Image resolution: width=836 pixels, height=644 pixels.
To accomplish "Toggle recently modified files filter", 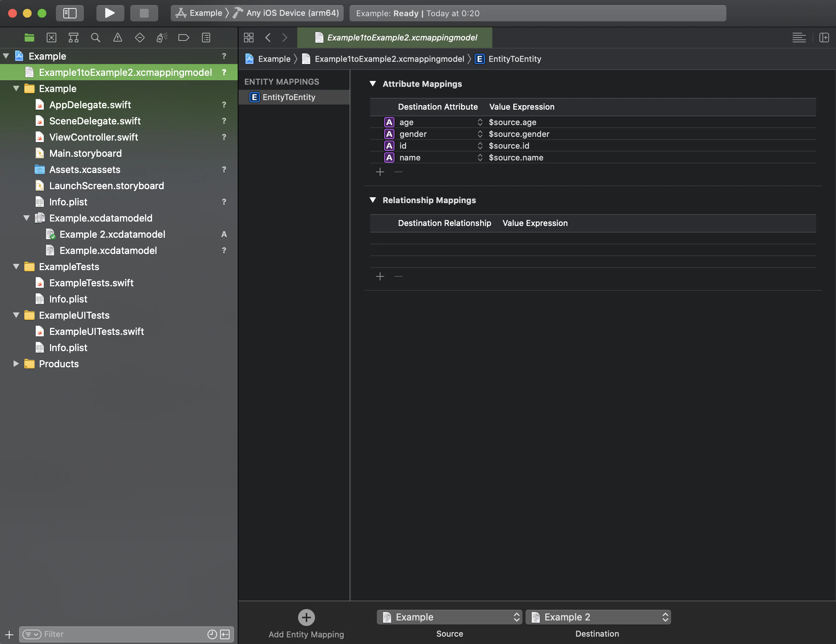I will pyautogui.click(x=212, y=634).
